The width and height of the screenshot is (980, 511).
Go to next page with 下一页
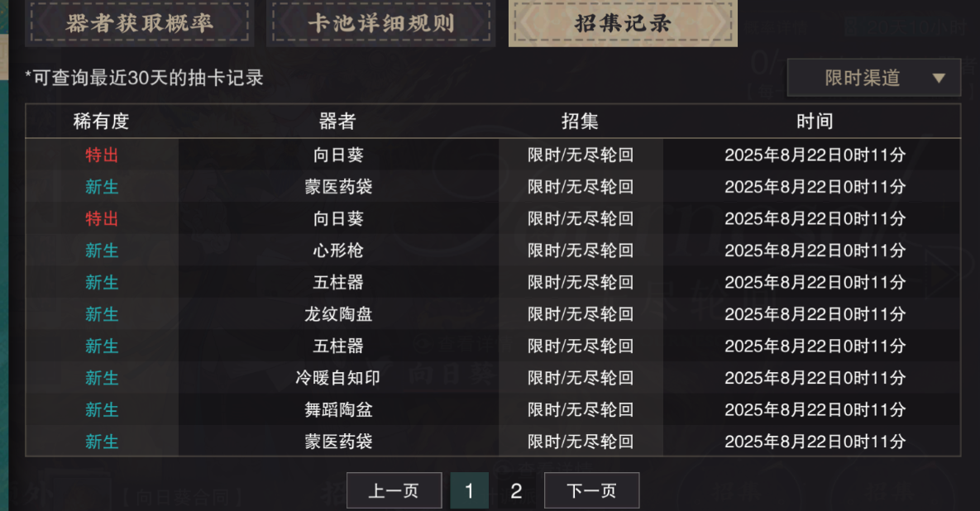click(x=592, y=490)
